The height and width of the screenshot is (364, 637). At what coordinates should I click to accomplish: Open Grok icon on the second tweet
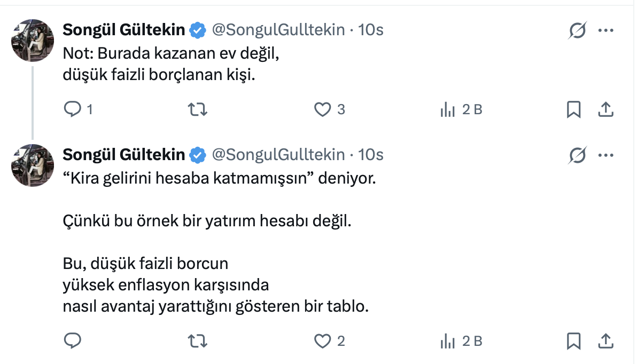coord(577,155)
